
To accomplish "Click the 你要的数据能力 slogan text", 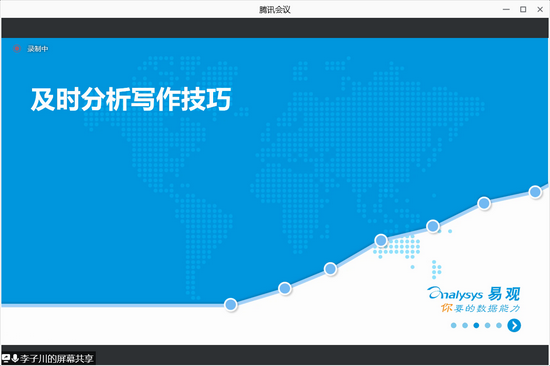I will point(480,308).
